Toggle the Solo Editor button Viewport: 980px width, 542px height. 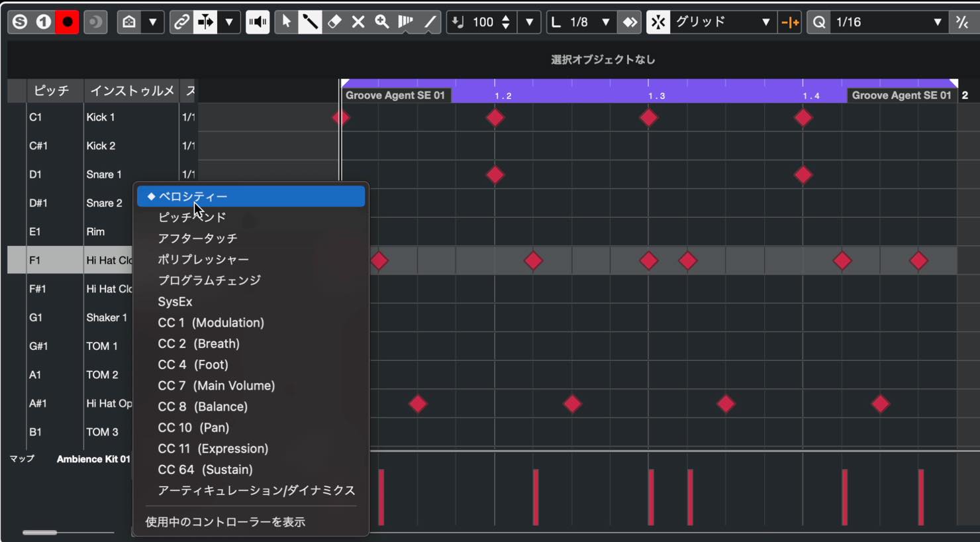pyautogui.click(x=20, y=22)
